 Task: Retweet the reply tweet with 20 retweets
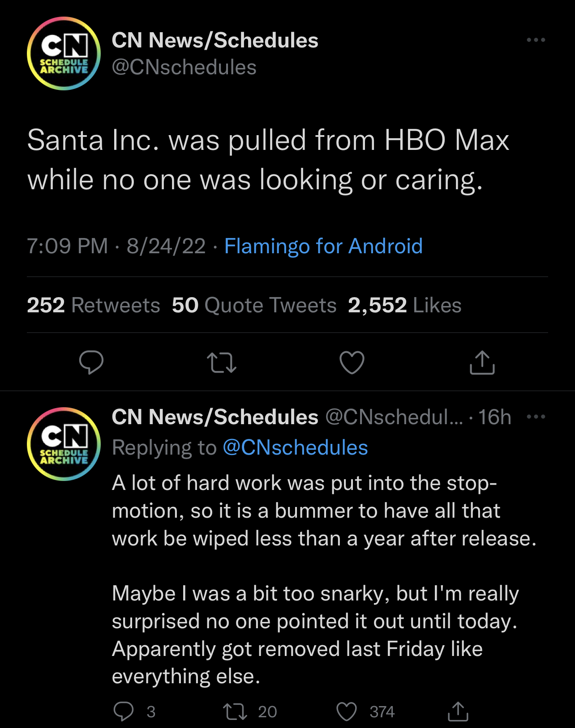click(250, 711)
